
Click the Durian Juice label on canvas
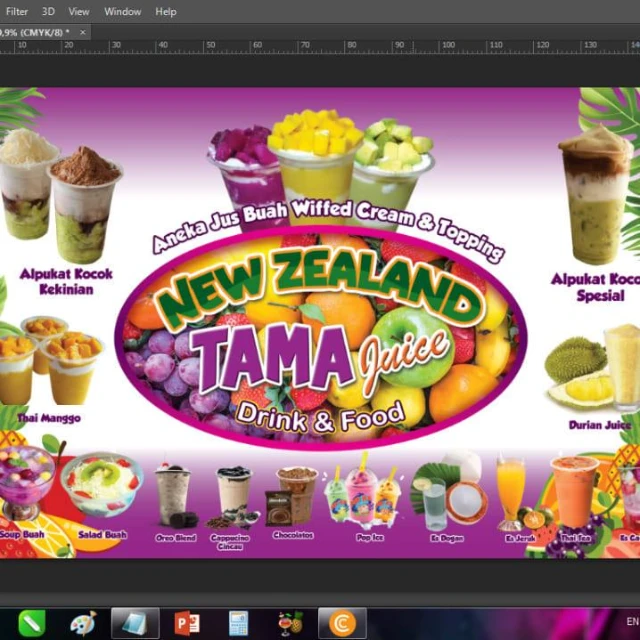[599, 425]
